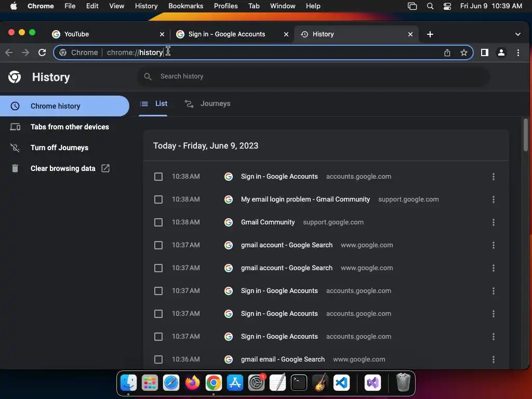Toggle the side panel icon
532x399 pixels.
tap(485, 52)
